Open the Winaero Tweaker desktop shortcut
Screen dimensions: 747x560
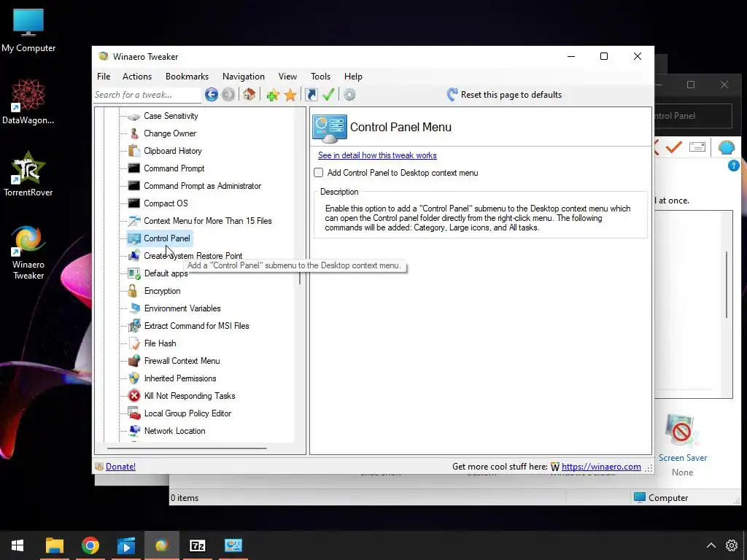point(28,252)
